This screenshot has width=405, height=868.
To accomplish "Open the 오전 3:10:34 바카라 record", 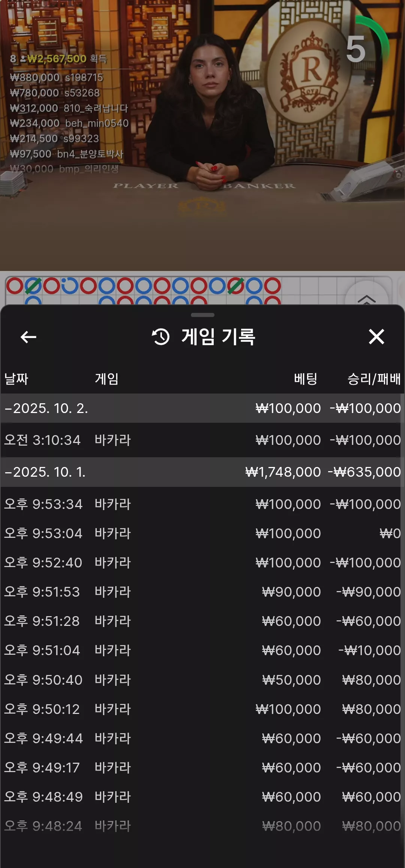I will coord(201,440).
